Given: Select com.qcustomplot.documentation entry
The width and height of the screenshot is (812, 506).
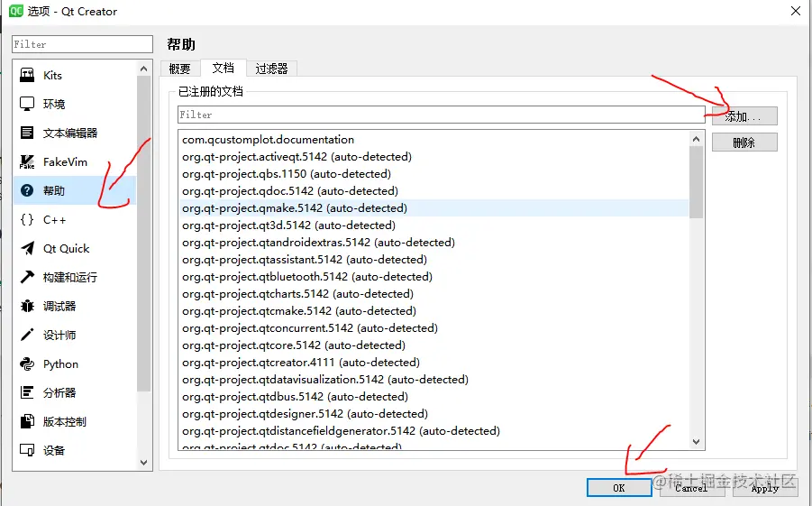Looking at the screenshot, I should point(434,140).
